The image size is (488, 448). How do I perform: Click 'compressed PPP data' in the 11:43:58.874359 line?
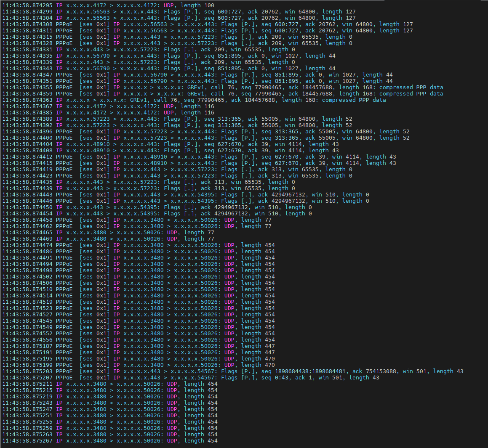tap(411, 93)
